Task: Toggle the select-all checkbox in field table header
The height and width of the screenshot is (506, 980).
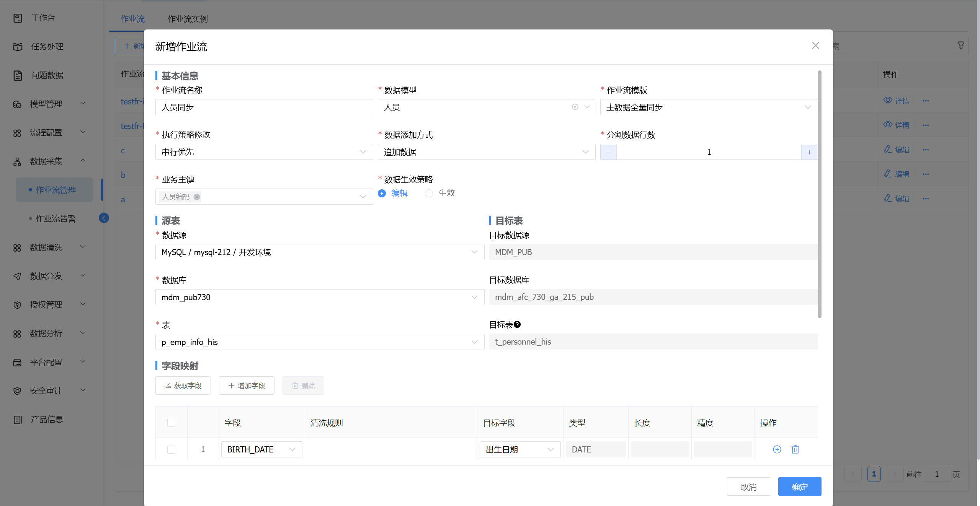Action: [171, 423]
